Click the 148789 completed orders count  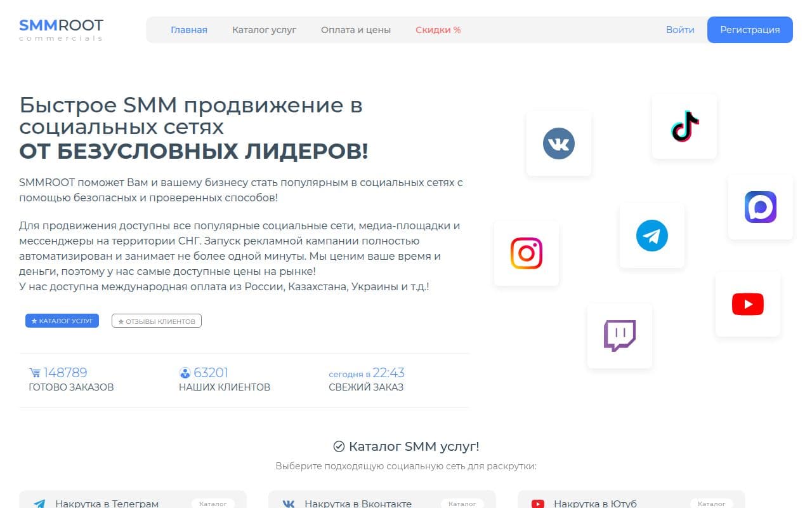[65, 373]
